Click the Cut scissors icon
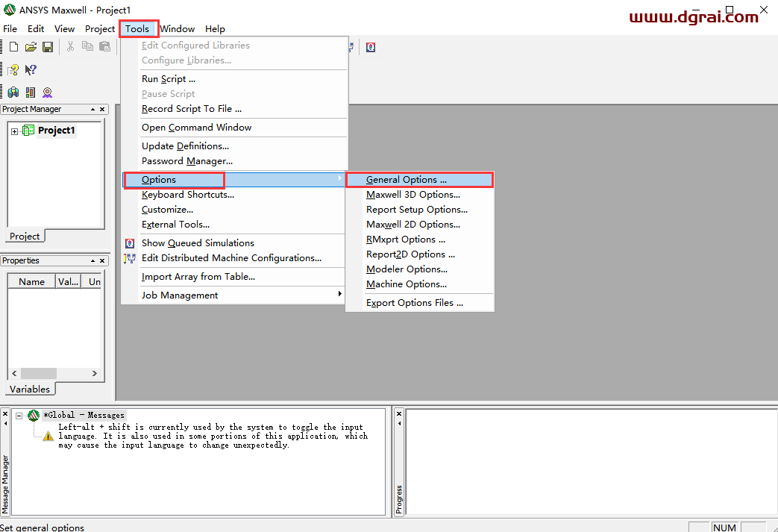778x532 pixels. 70,47
